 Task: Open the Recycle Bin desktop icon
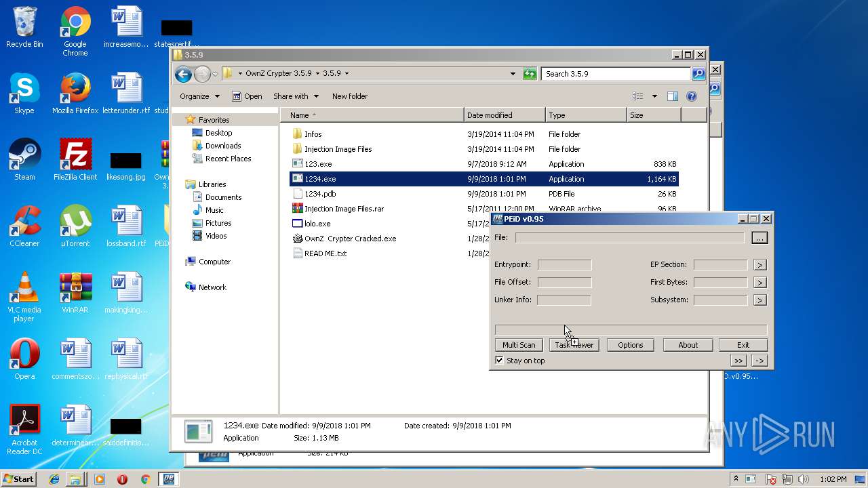point(24,27)
